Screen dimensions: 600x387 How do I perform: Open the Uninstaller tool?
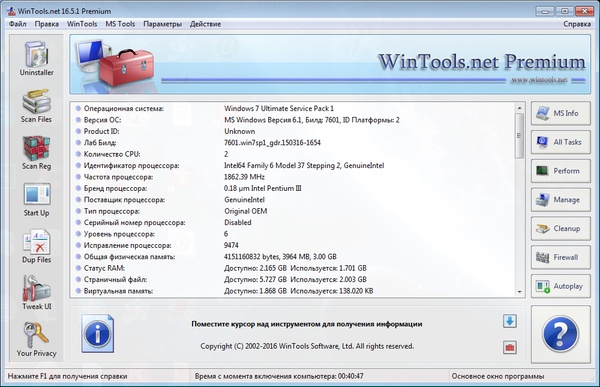(37, 59)
